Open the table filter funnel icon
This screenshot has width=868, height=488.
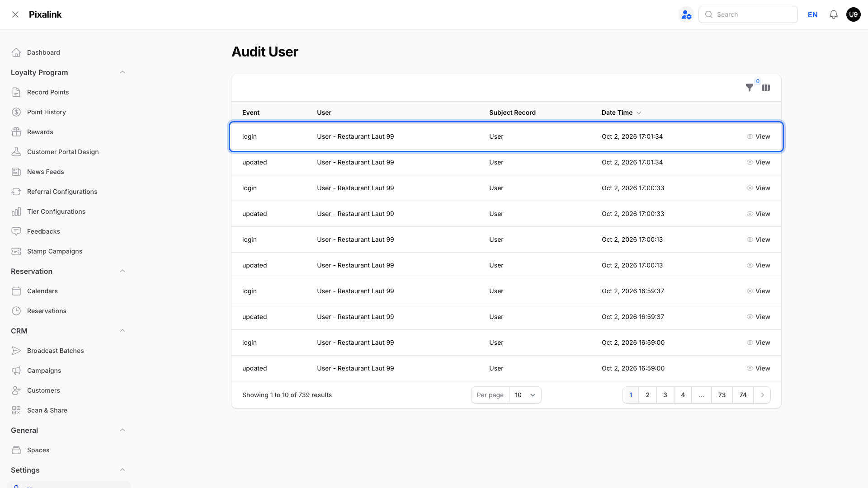point(750,88)
